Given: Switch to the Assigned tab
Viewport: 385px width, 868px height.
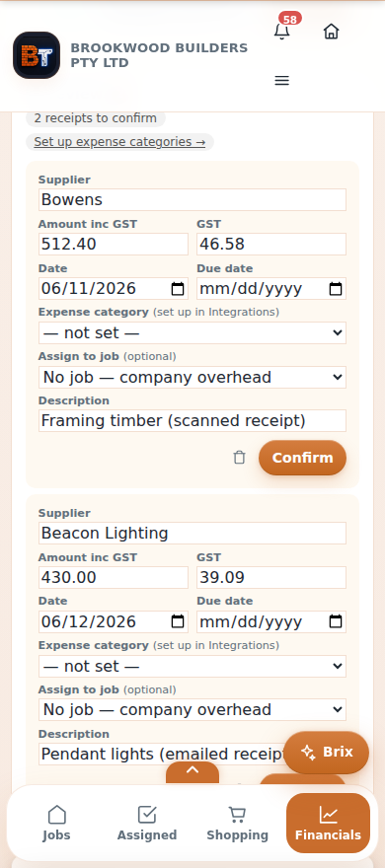Looking at the screenshot, I should 147,823.
